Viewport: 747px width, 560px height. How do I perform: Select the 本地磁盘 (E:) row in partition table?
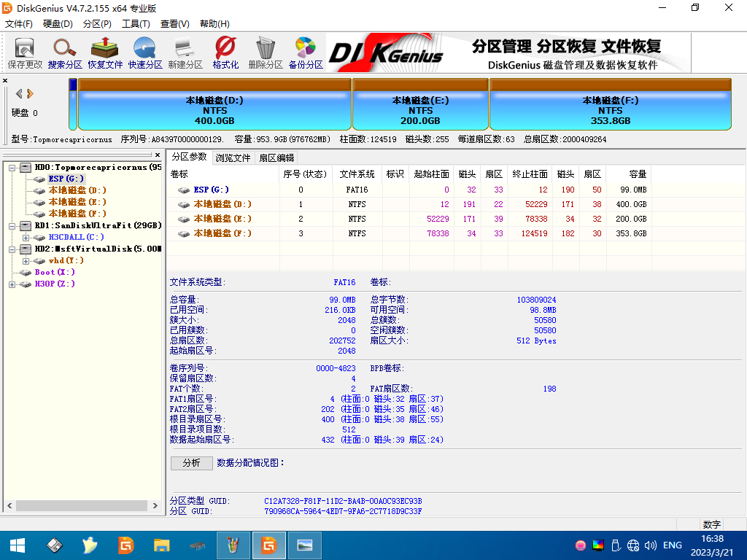[410, 219]
